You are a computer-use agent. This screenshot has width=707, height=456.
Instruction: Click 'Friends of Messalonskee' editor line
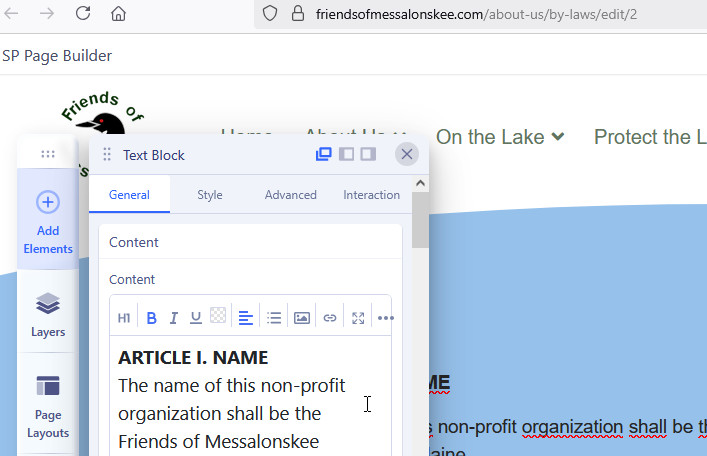tap(219, 442)
